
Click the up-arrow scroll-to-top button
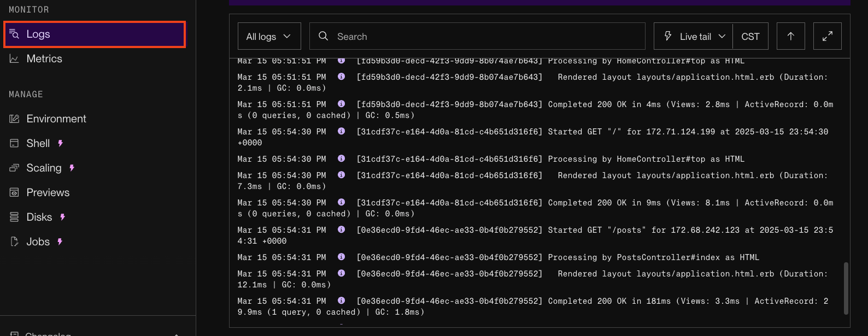click(791, 37)
